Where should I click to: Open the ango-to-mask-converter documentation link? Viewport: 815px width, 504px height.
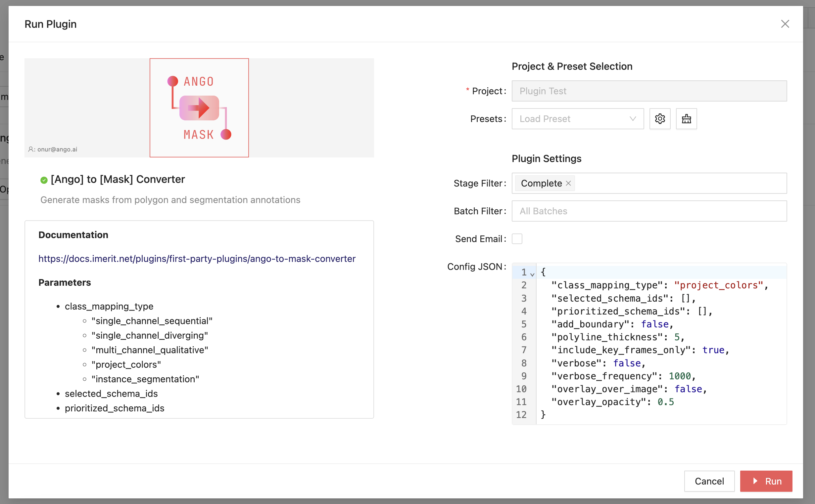197,259
